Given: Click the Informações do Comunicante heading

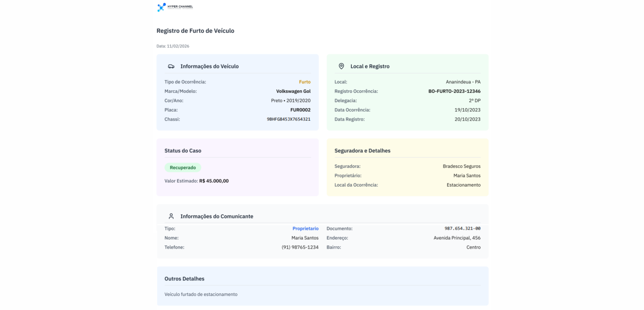Looking at the screenshot, I should pos(217,216).
